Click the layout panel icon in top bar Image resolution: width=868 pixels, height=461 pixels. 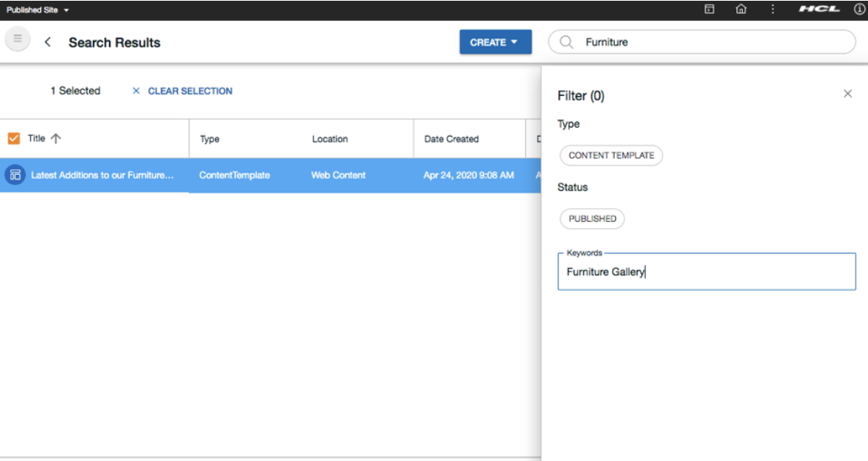(x=709, y=9)
